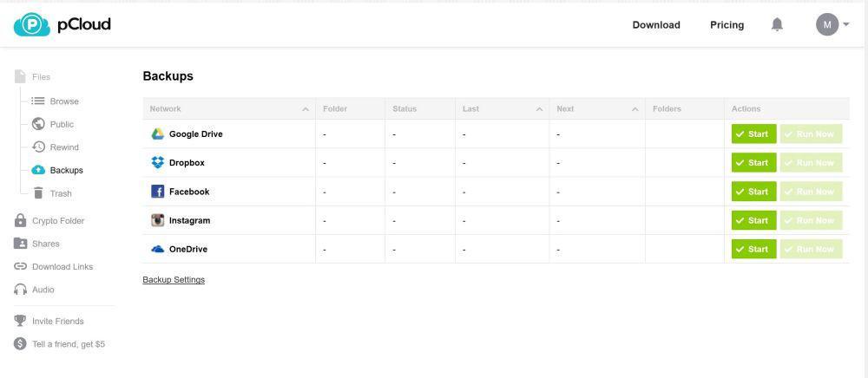Open the Pricing menu item

(727, 25)
